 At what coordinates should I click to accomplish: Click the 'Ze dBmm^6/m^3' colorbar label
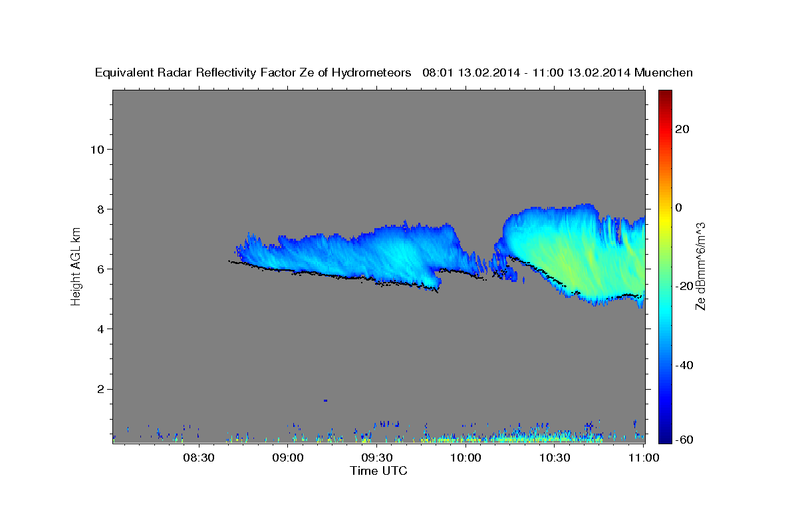point(700,266)
